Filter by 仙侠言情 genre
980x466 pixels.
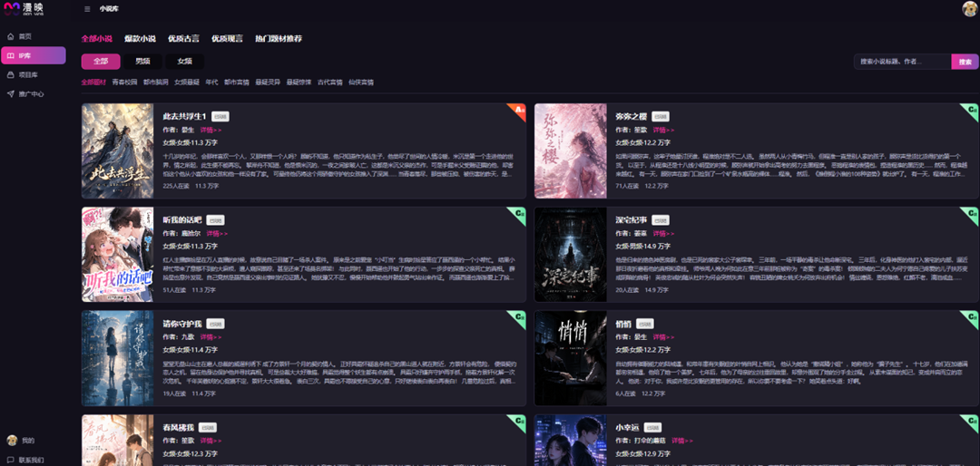[361, 82]
